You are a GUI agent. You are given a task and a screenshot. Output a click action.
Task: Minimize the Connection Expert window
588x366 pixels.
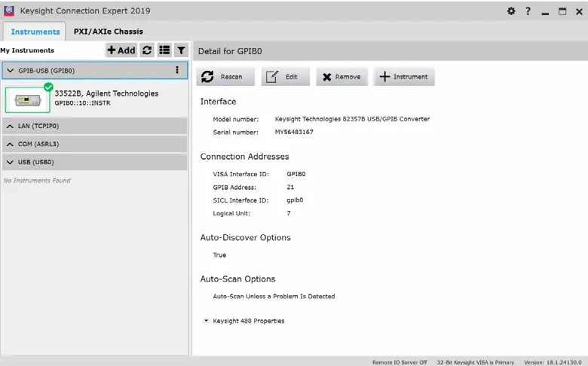point(545,12)
